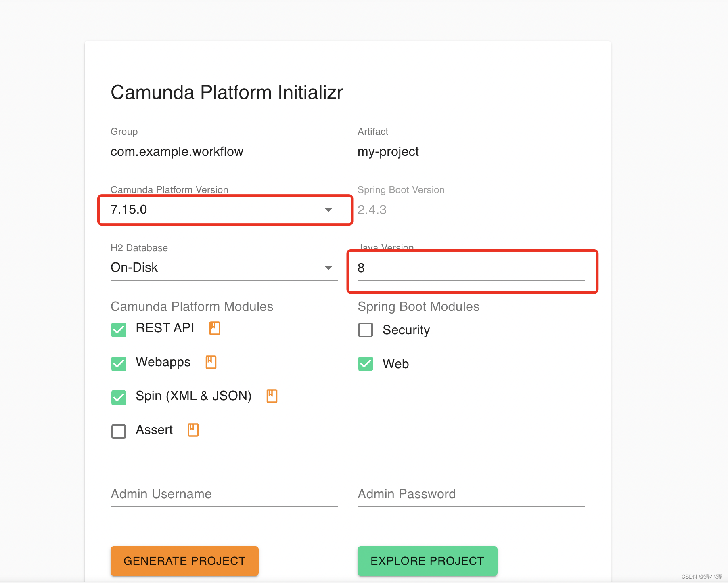Uncheck the REST API module checkbox

pyautogui.click(x=119, y=330)
